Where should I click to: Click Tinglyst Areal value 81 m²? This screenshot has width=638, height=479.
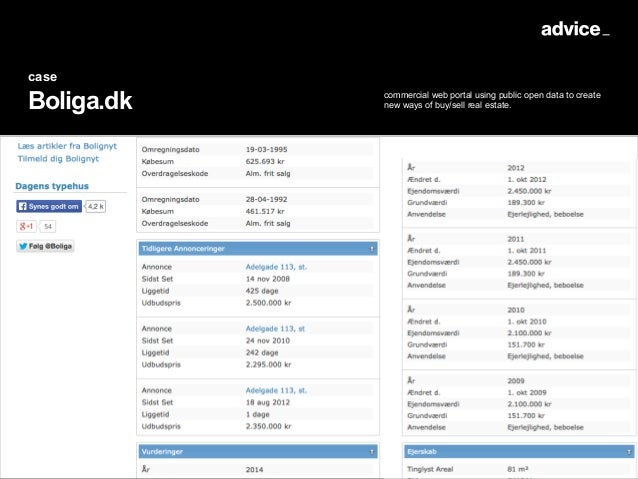[518, 469]
